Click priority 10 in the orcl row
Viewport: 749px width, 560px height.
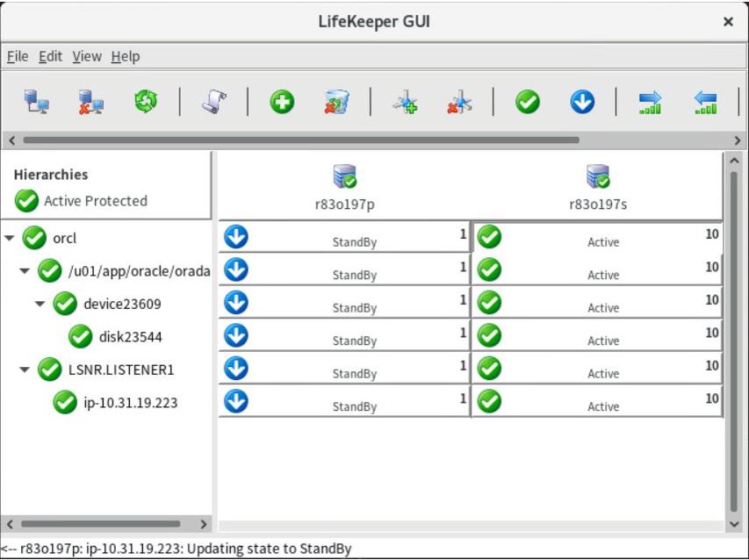[712, 234]
